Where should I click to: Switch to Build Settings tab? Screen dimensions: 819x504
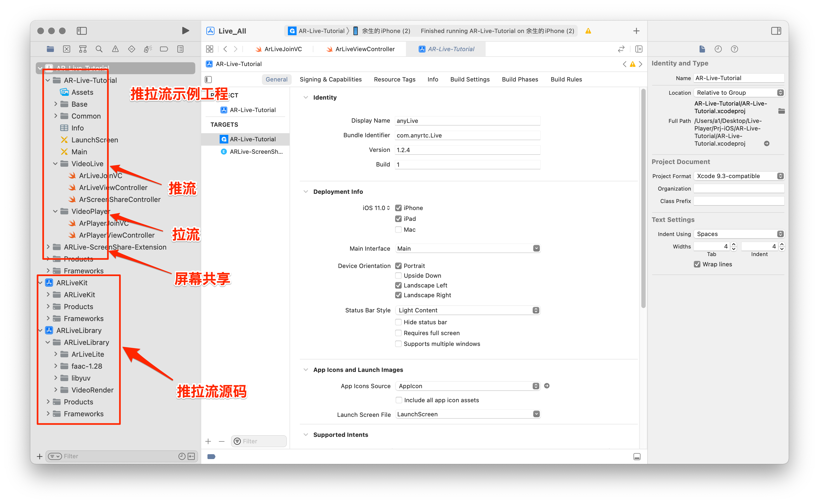(x=470, y=79)
